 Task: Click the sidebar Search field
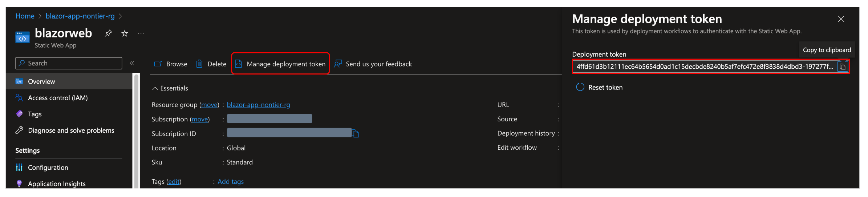pos(69,63)
